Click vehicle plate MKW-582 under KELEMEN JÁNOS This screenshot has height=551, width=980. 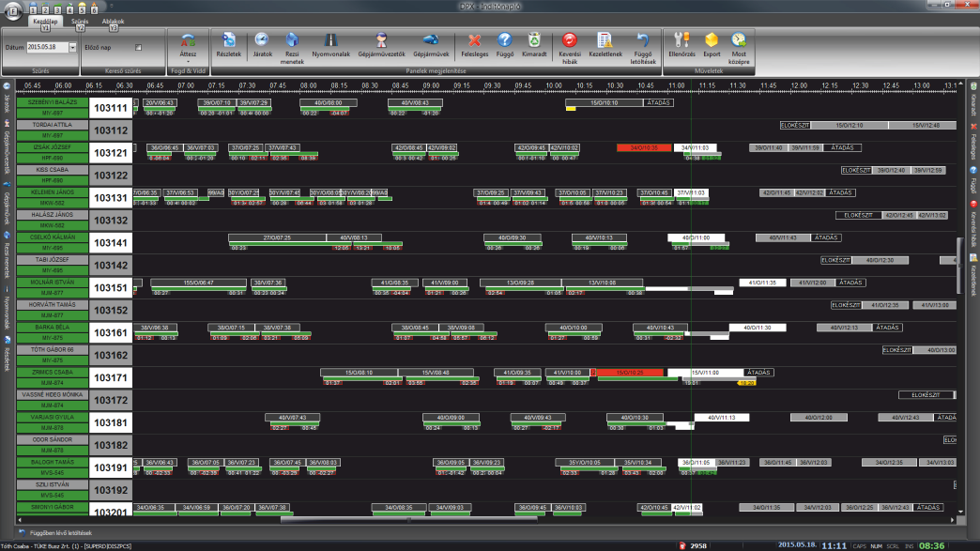click(x=53, y=203)
